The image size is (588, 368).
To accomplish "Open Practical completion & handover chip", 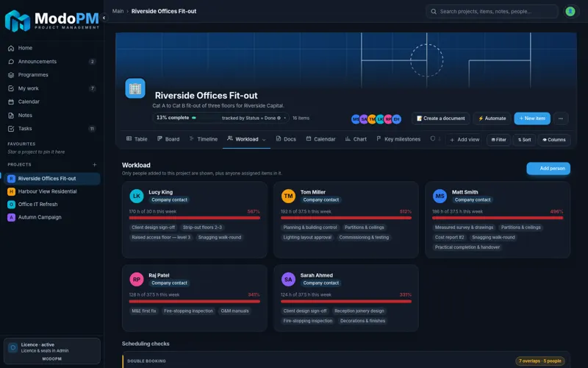I will [467, 247].
